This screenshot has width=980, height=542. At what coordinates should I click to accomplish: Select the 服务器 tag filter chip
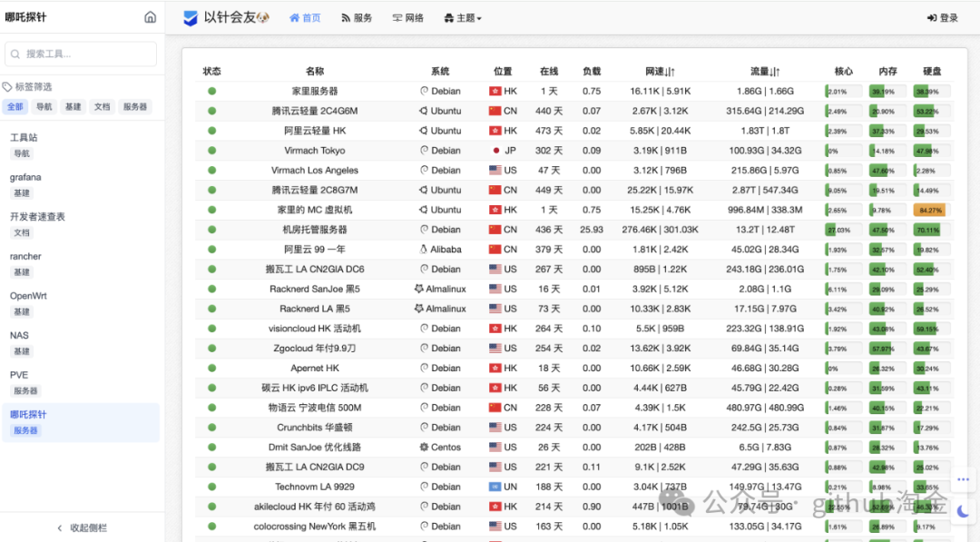pos(135,107)
